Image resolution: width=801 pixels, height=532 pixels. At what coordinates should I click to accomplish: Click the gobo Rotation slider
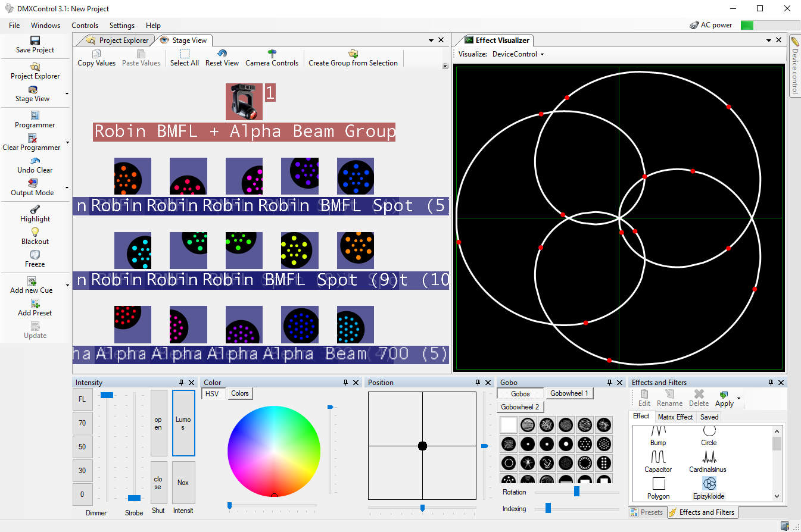pos(576,492)
